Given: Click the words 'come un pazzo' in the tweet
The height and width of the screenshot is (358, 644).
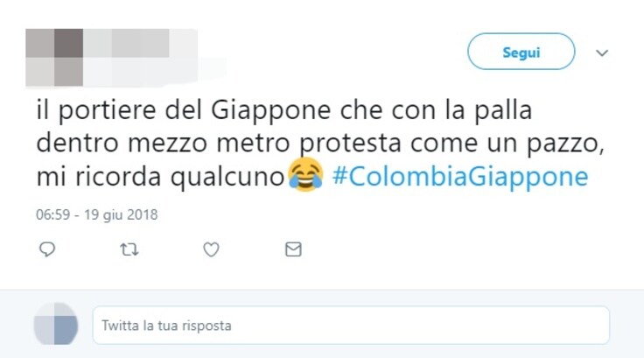Looking at the screenshot, I should (x=504, y=144).
